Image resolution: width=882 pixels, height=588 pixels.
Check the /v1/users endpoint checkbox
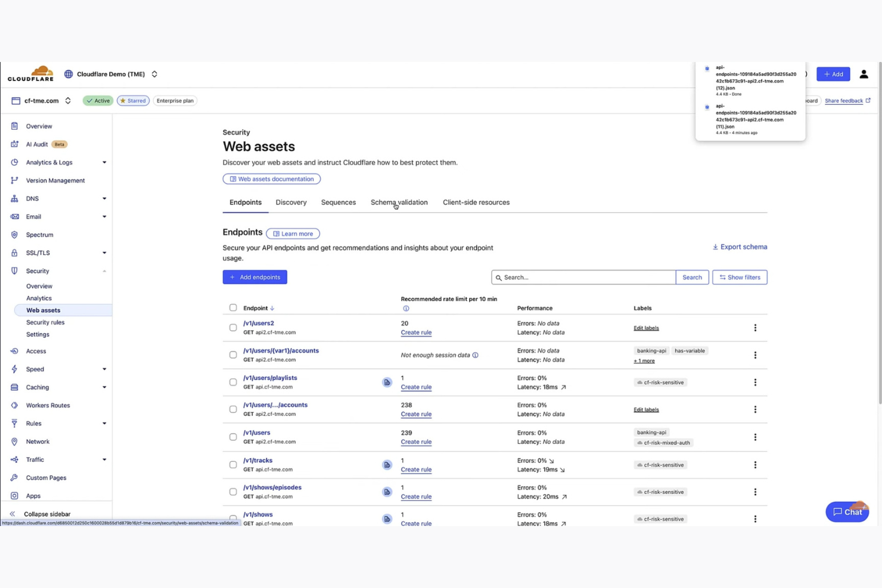pos(233,437)
